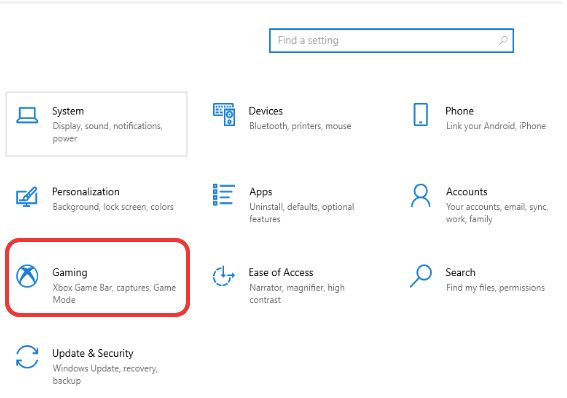Click 'Windows Update, recovery, backup' description
Viewport: 567px width, 398px height.
[105, 375]
